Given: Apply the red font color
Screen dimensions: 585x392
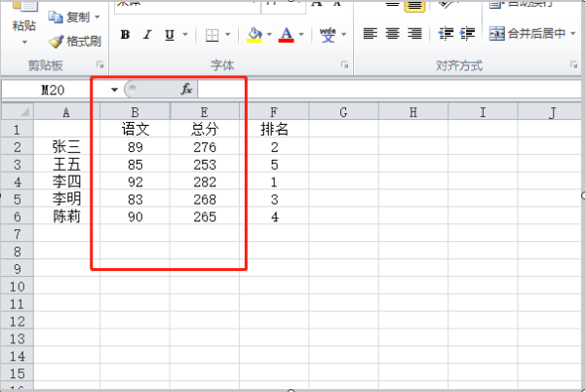Looking at the screenshot, I should [x=286, y=35].
